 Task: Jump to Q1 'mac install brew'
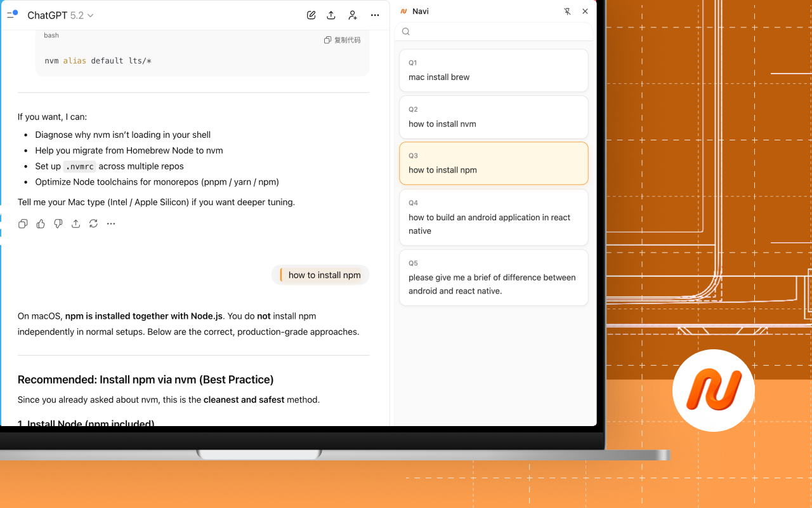[x=494, y=70]
